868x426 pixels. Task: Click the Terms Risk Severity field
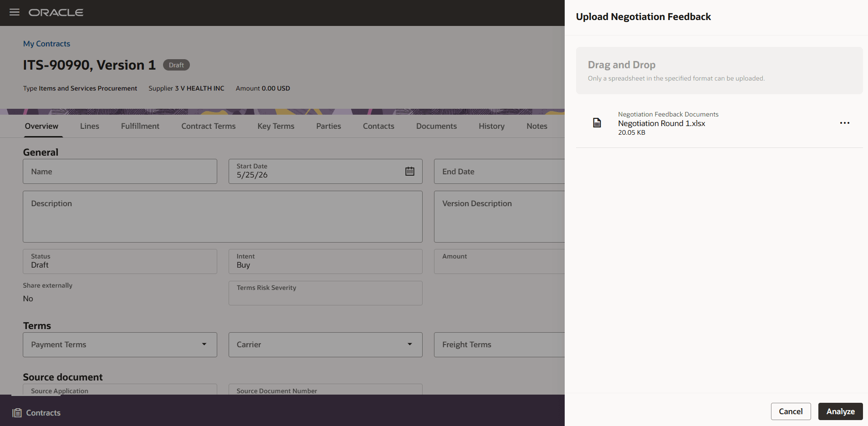(325, 293)
